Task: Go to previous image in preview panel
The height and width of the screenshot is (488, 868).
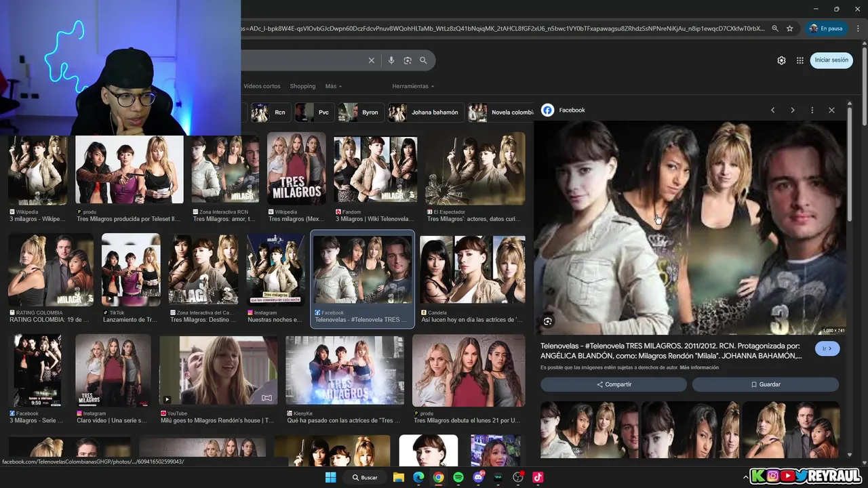Action: click(772, 110)
